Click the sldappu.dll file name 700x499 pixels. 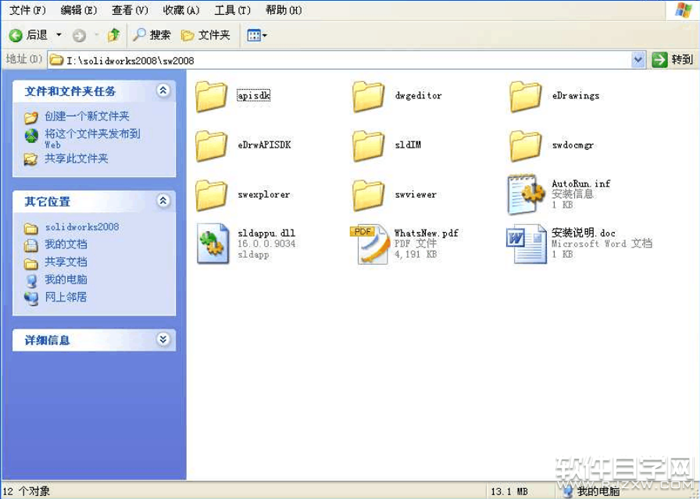(x=266, y=233)
